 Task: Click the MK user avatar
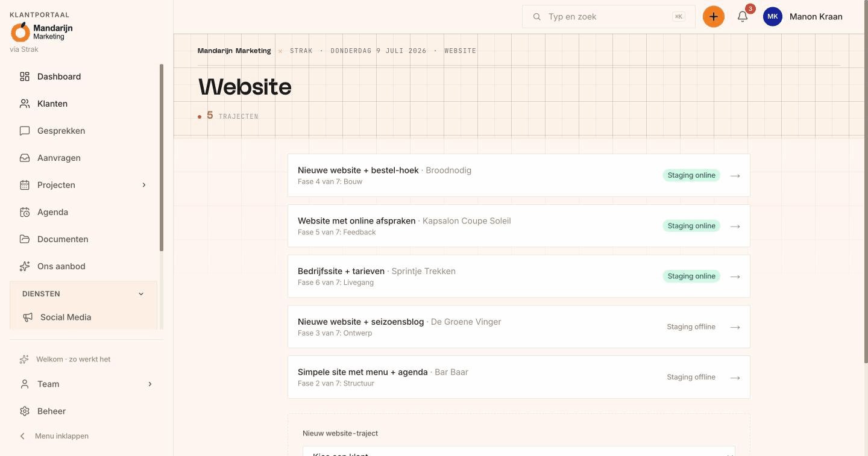tap(773, 17)
